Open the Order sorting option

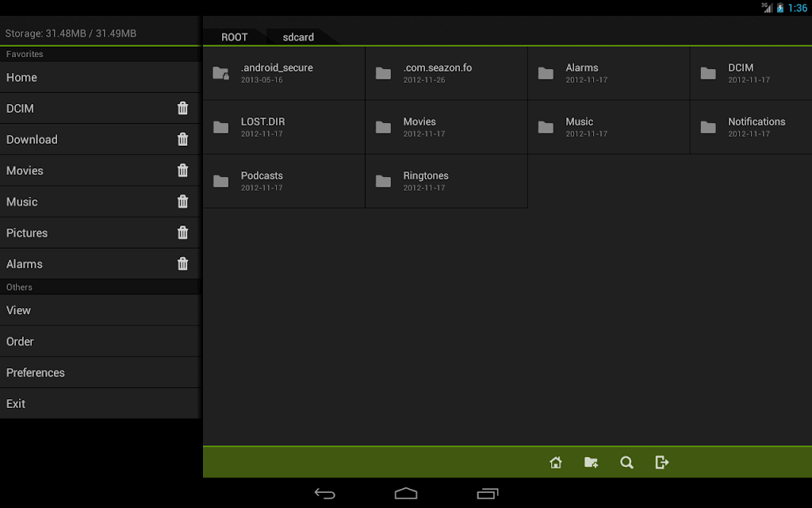pyautogui.click(x=100, y=341)
